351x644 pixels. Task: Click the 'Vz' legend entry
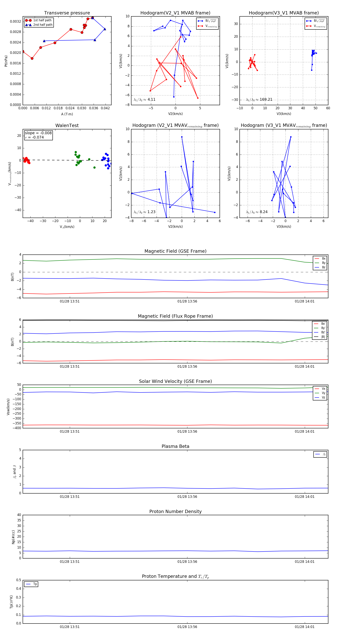point(320,398)
